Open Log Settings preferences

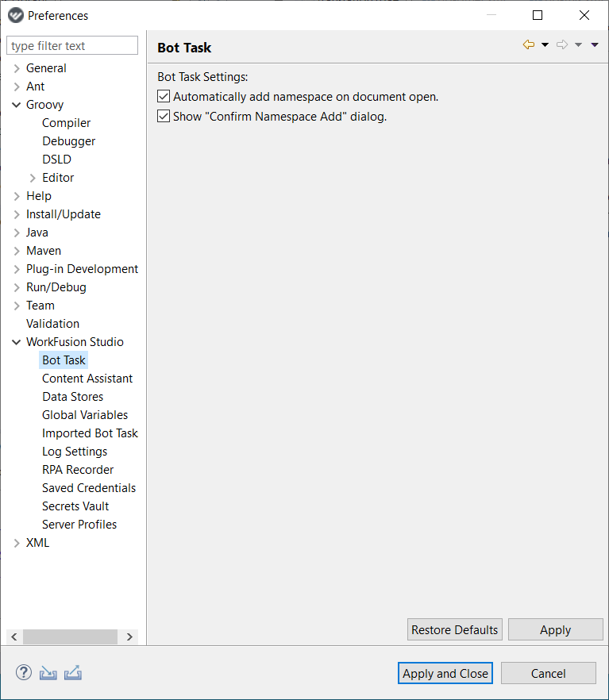[x=75, y=452]
